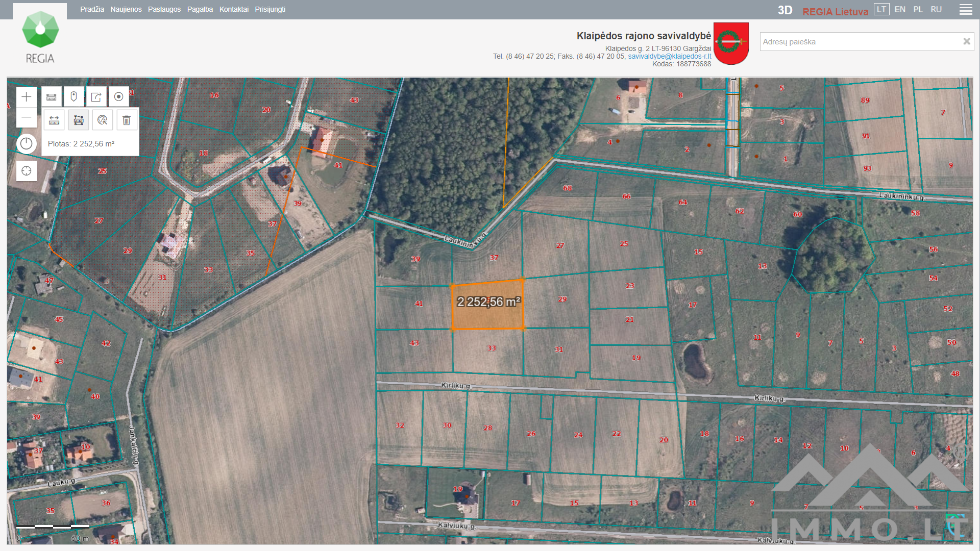Select the distance measurement tool

54,120
